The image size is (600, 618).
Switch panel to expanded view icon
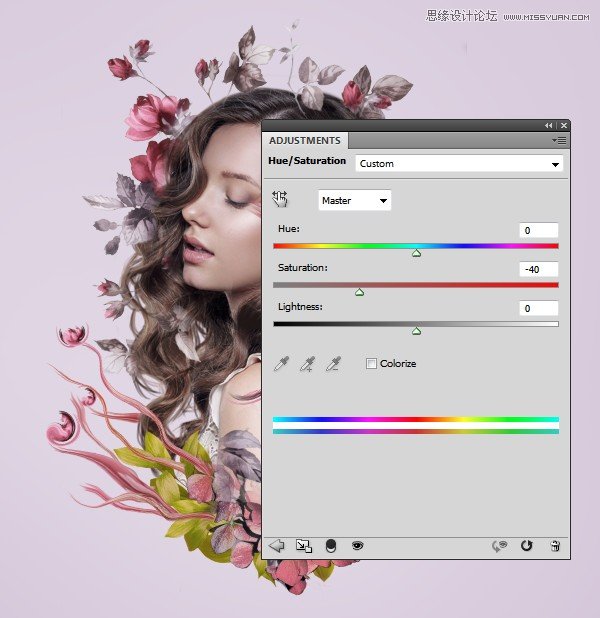click(304, 546)
